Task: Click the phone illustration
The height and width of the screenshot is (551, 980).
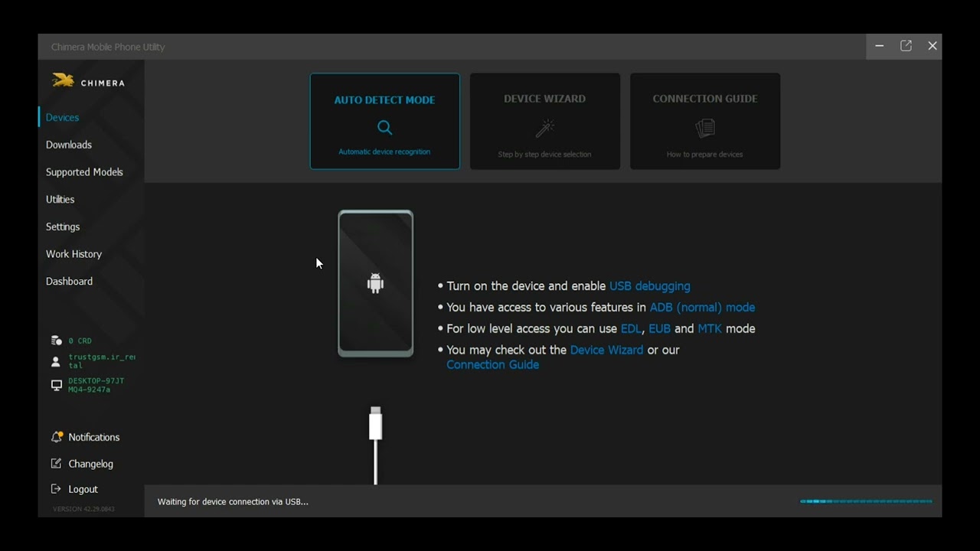Action: tap(375, 283)
